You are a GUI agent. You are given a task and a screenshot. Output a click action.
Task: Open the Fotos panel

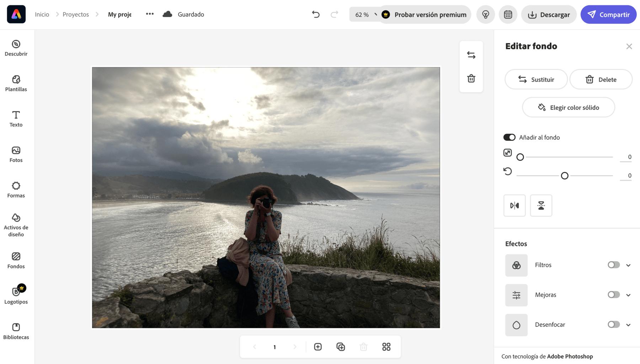tap(16, 154)
